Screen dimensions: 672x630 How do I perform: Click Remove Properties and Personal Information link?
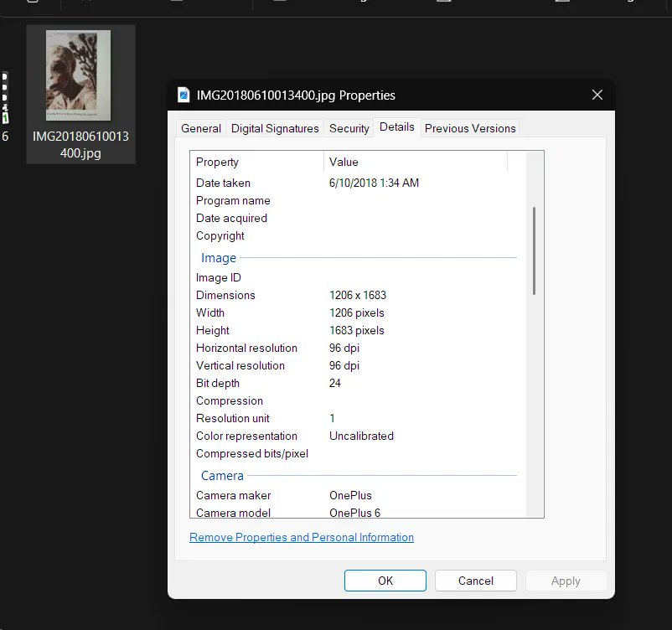[302, 537]
